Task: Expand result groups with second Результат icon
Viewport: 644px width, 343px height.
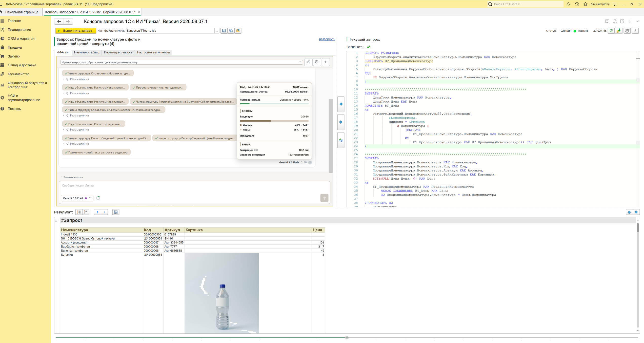Action: pyautogui.click(x=86, y=212)
